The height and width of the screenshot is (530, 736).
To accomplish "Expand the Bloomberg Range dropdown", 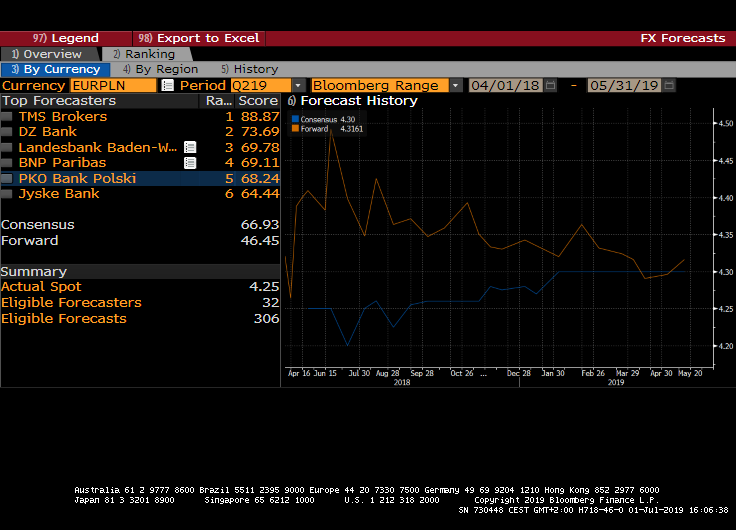I will pyautogui.click(x=455, y=85).
